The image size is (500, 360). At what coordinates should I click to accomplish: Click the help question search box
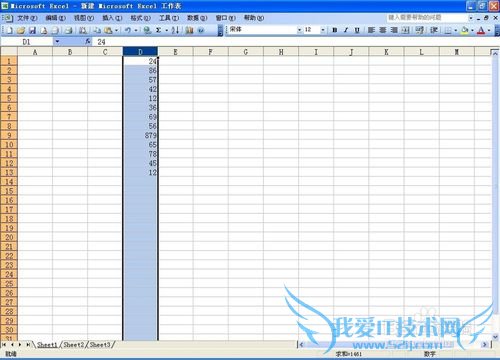point(428,17)
